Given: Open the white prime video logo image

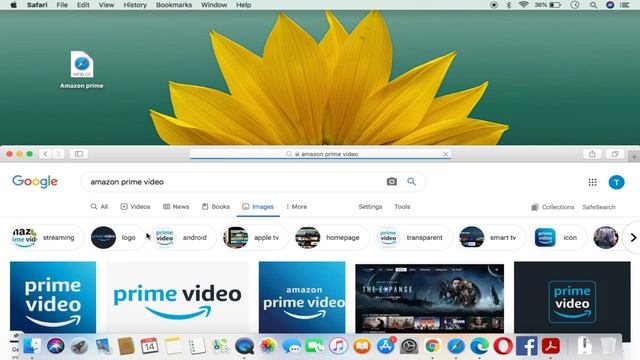Looking at the screenshot, I should (x=178, y=297).
